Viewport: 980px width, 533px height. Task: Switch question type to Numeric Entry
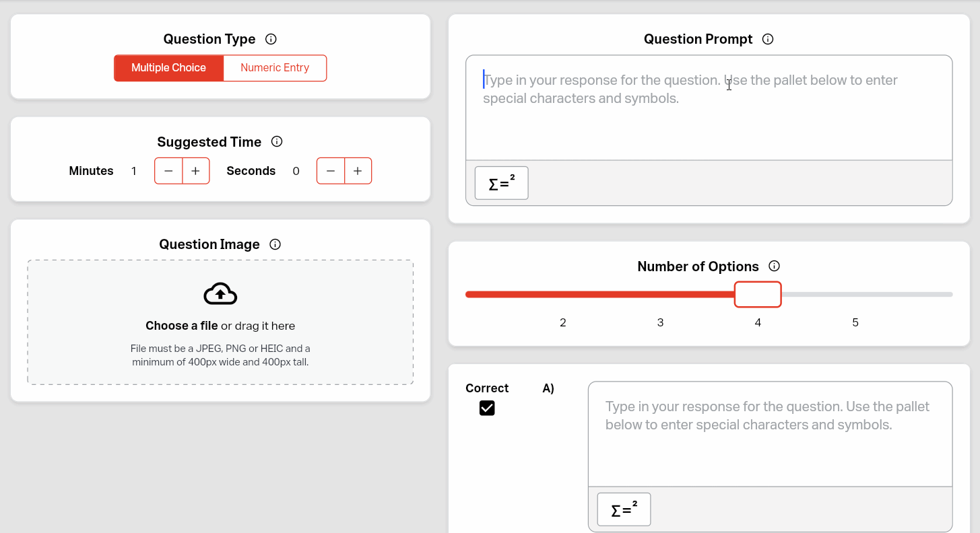coord(274,68)
